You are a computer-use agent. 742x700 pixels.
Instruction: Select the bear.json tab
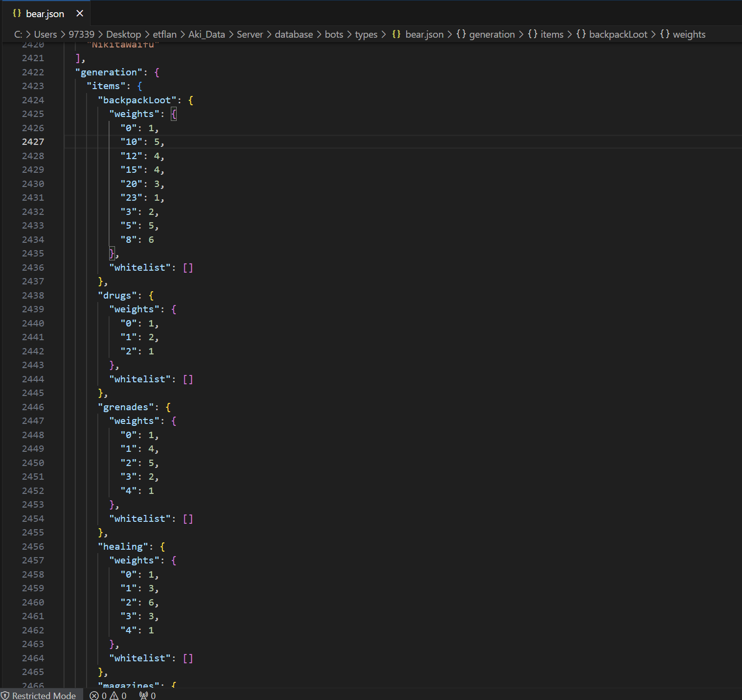tap(45, 14)
